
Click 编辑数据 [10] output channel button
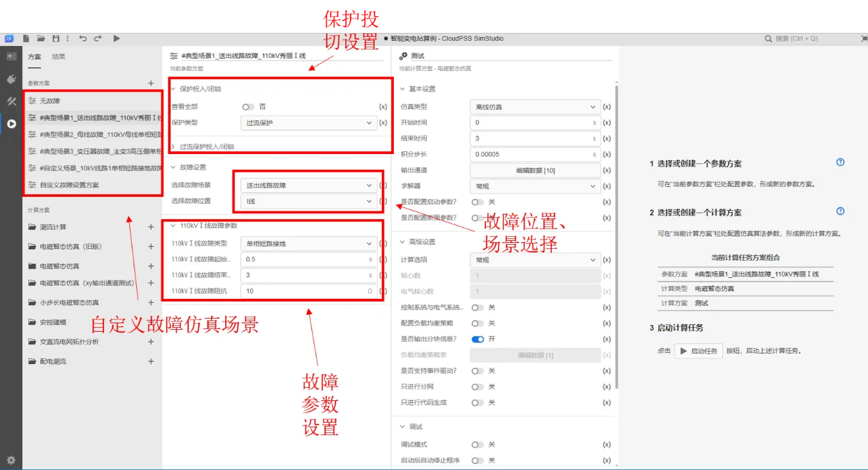pos(535,170)
